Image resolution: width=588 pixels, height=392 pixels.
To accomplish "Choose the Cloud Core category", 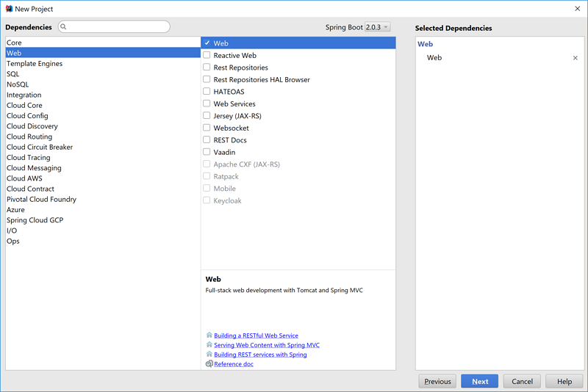I will (x=103, y=105).
